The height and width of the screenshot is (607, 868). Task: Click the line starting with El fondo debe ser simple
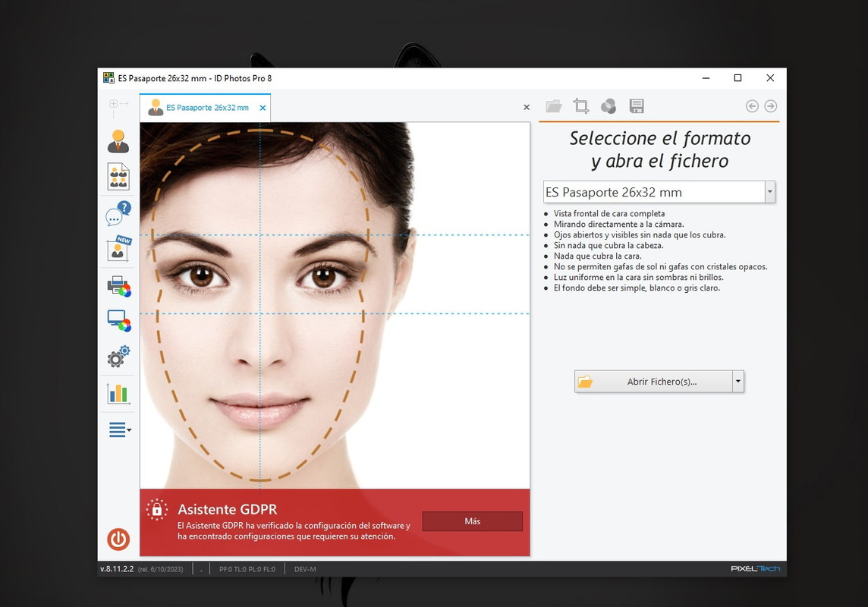tap(637, 288)
